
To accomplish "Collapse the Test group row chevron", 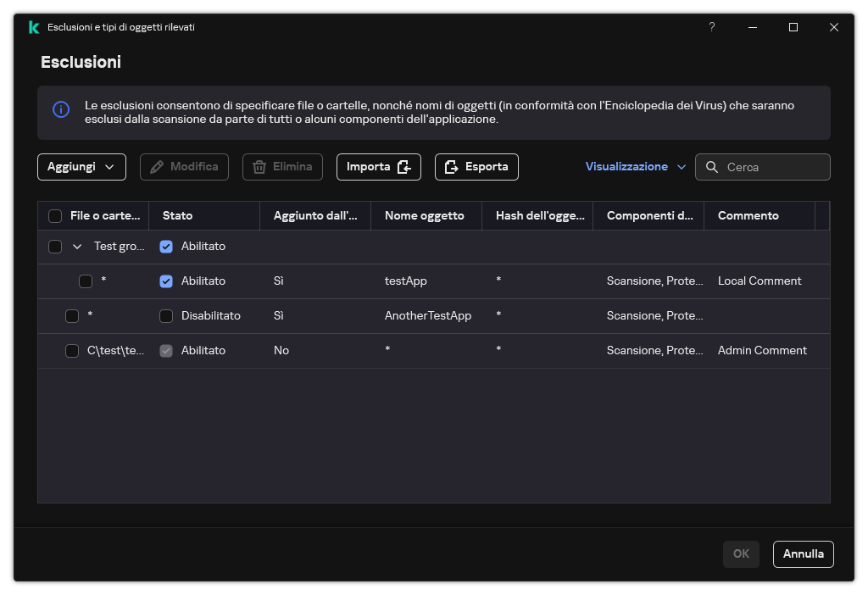I will point(77,247).
